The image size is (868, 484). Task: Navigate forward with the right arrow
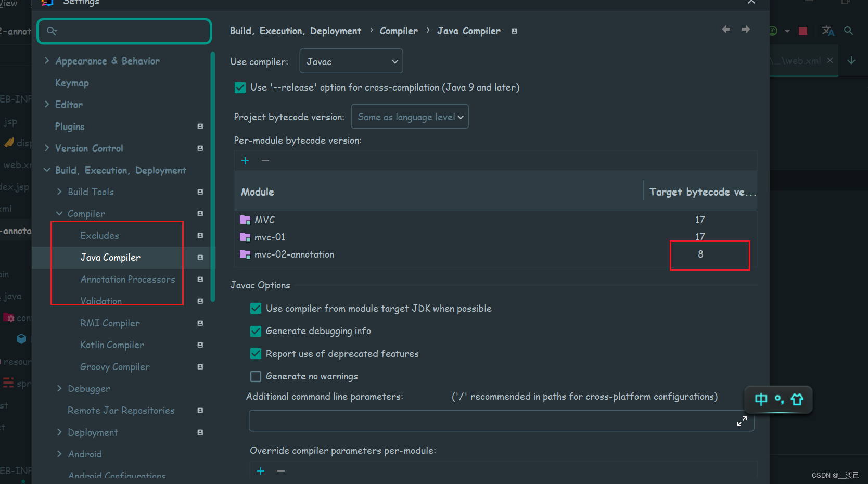coord(746,30)
